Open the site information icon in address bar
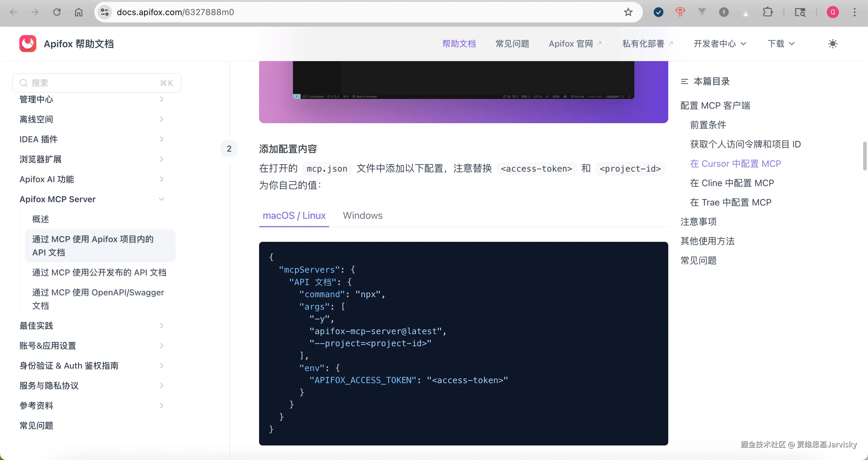The image size is (868, 460). [105, 12]
